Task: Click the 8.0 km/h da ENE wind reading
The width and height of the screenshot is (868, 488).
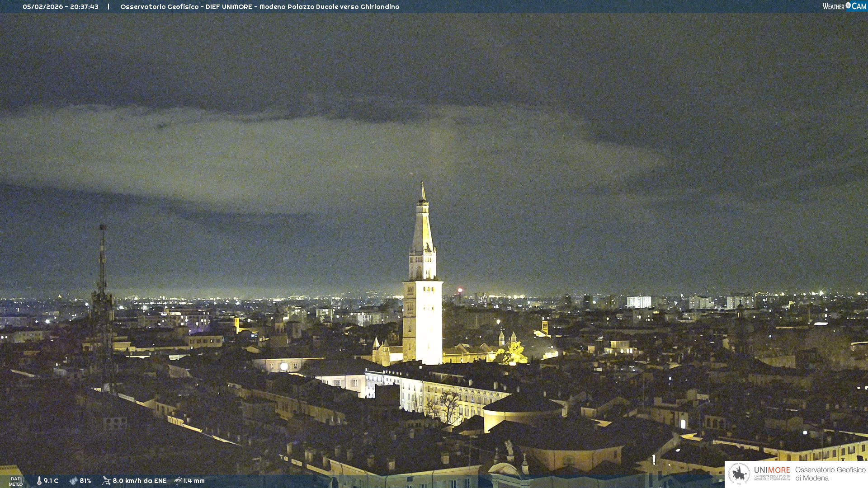Action: click(x=139, y=481)
